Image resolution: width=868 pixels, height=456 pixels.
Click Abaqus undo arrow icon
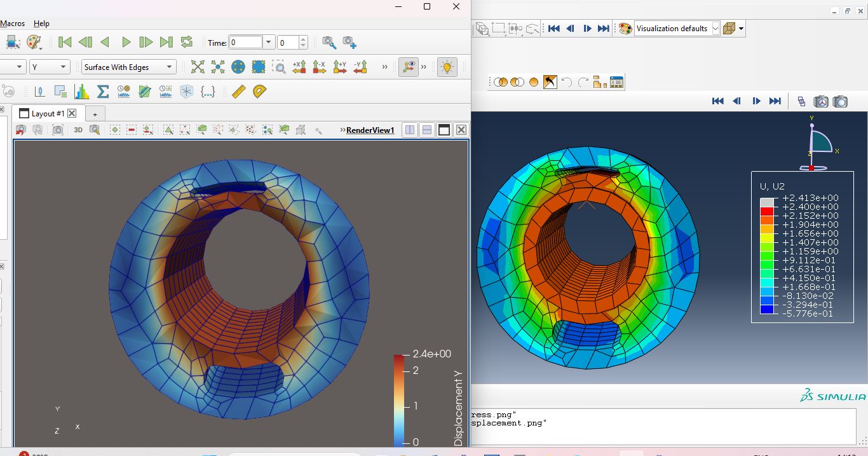point(567,82)
